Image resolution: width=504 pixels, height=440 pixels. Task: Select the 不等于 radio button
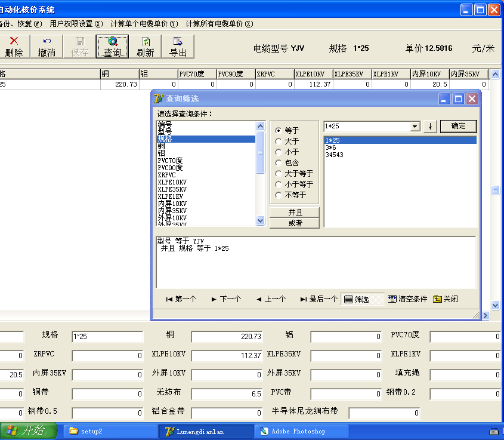tap(279, 195)
